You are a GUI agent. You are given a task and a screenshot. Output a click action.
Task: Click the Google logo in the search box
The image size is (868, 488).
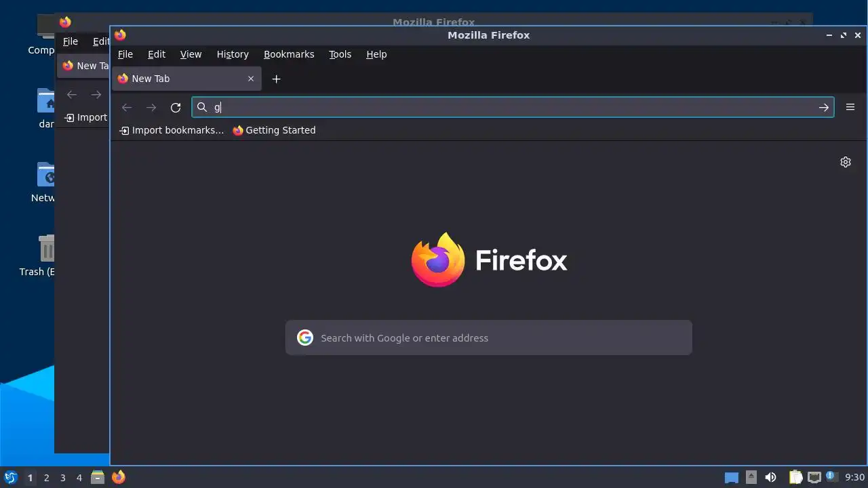click(x=305, y=338)
